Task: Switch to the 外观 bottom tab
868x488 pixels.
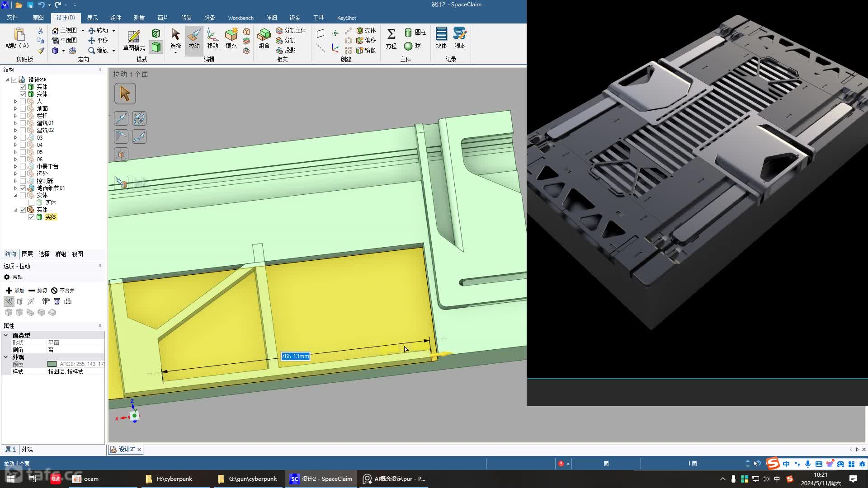Action: (27, 449)
